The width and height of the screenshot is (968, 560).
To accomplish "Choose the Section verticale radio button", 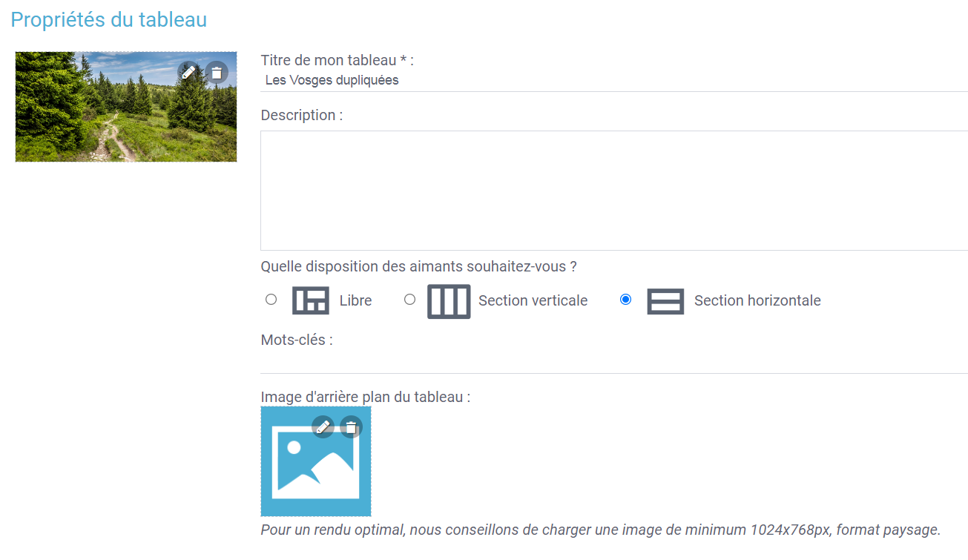I will (409, 300).
